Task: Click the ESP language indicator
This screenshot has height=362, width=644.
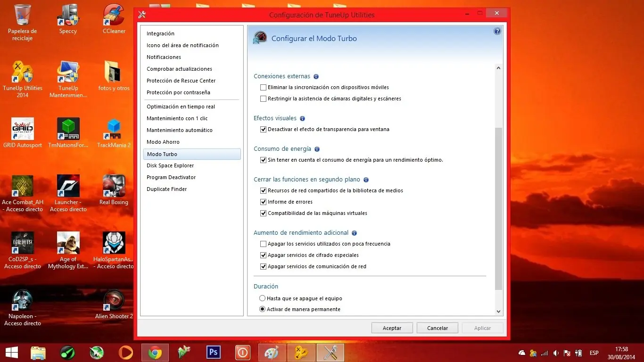Action: pyautogui.click(x=594, y=353)
